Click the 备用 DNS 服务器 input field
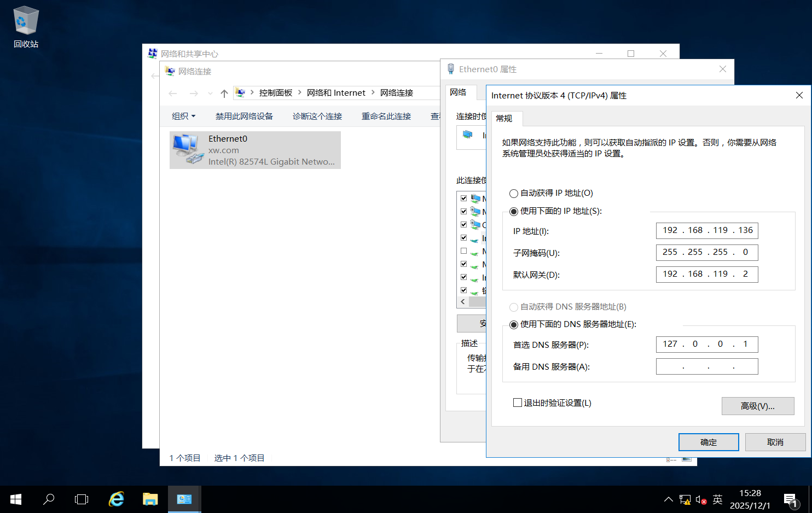 click(x=706, y=366)
